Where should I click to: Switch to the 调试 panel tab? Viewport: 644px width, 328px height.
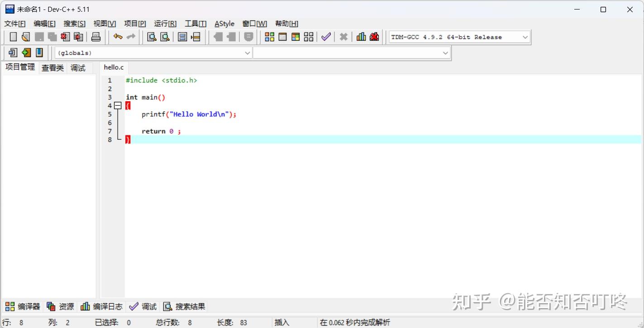tap(77, 67)
